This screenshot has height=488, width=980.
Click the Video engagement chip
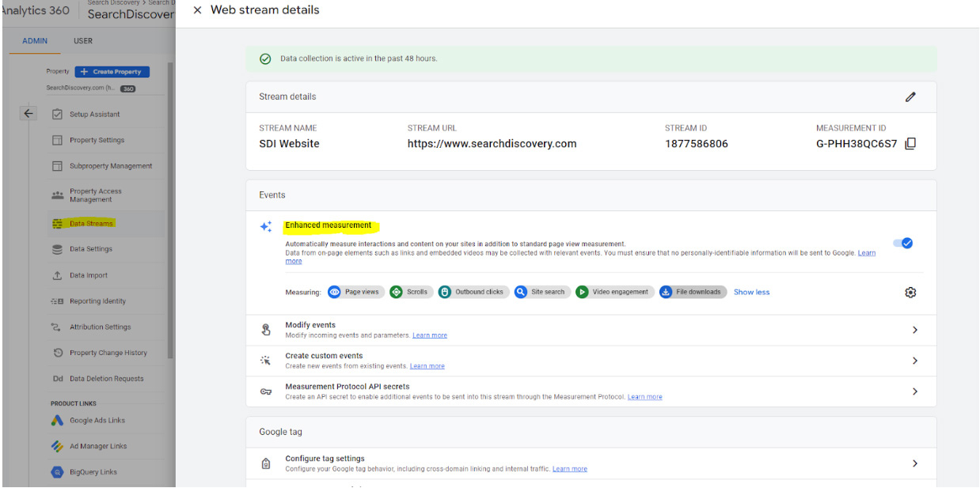click(614, 292)
